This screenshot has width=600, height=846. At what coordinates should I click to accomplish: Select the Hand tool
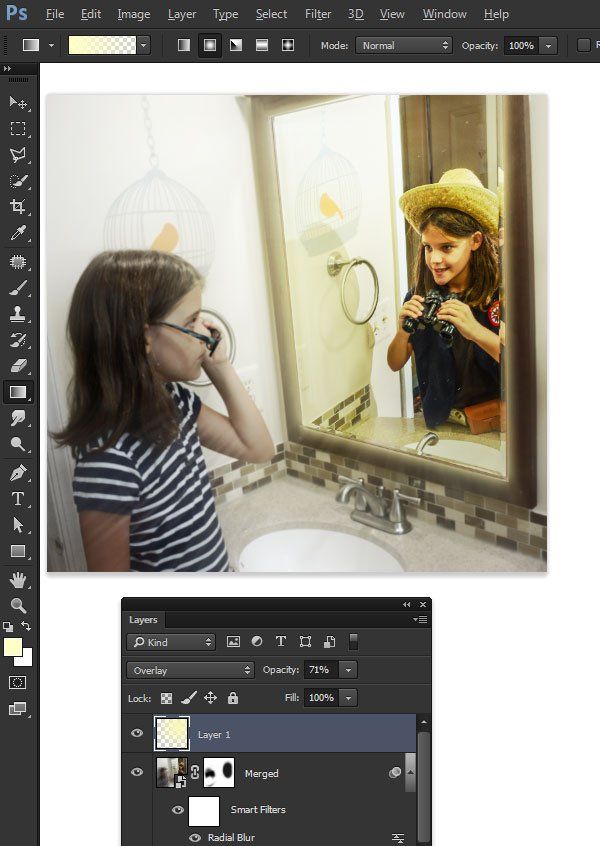pyautogui.click(x=18, y=580)
